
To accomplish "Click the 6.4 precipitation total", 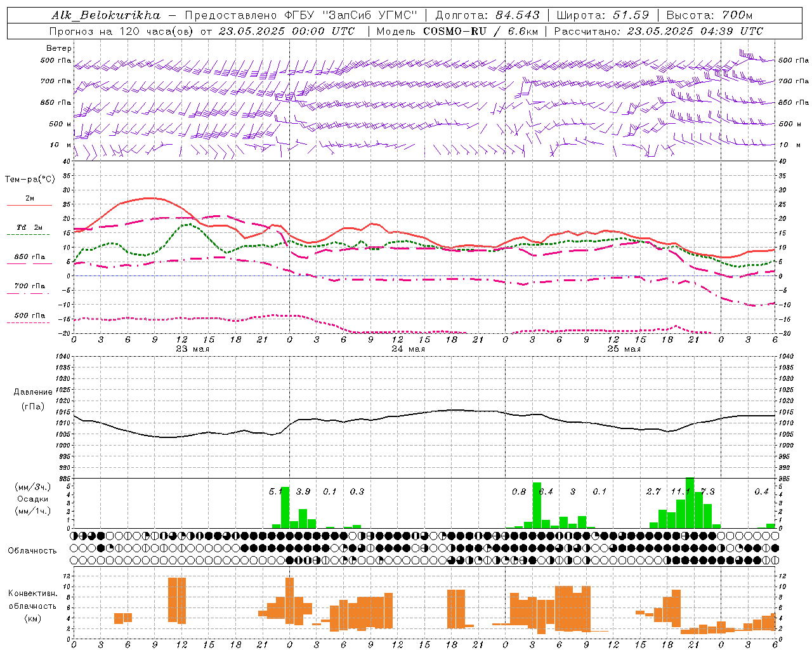I will [x=546, y=491].
